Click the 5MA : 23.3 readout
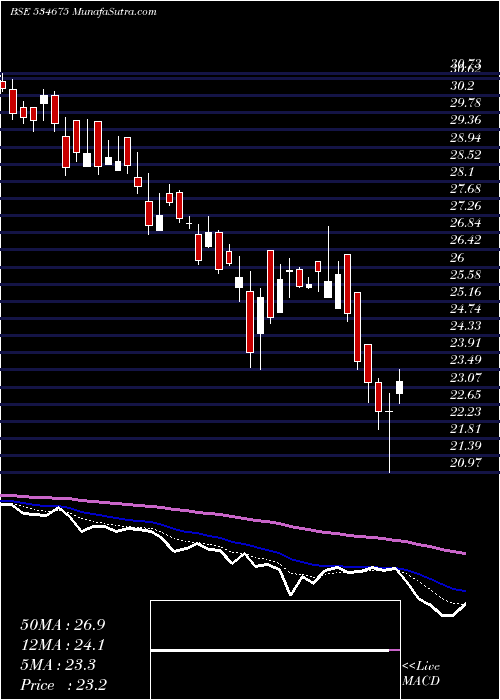Screen dimensions: 500x700 58,665
